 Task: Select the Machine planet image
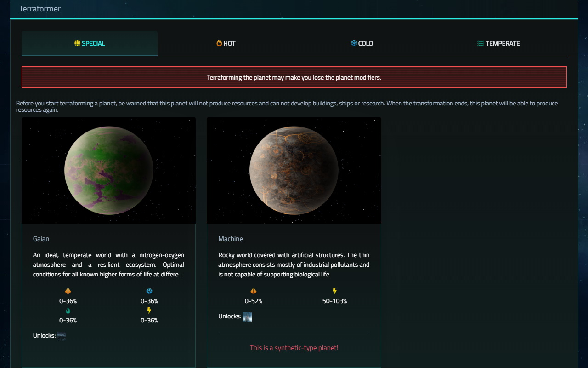(x=294, y=170)
